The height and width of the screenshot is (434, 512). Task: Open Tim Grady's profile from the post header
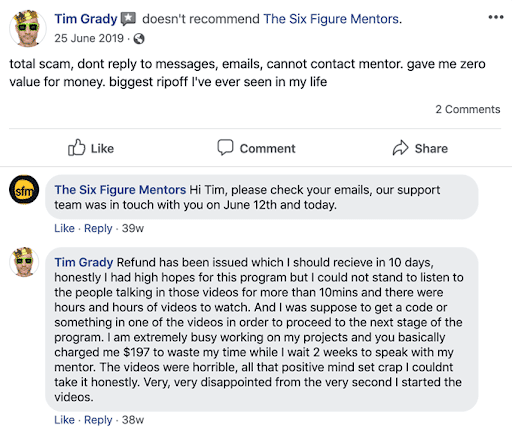pos(86,19)
